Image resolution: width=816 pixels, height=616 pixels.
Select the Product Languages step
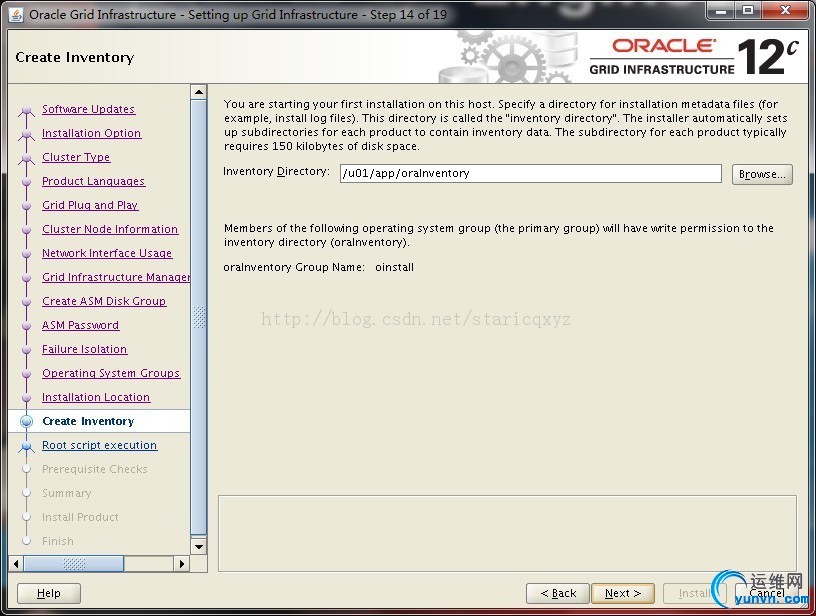click(x=94, y=181)
